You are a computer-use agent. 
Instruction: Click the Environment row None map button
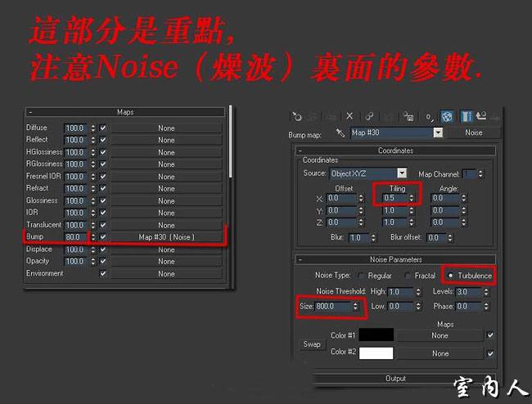click(166, 273)
